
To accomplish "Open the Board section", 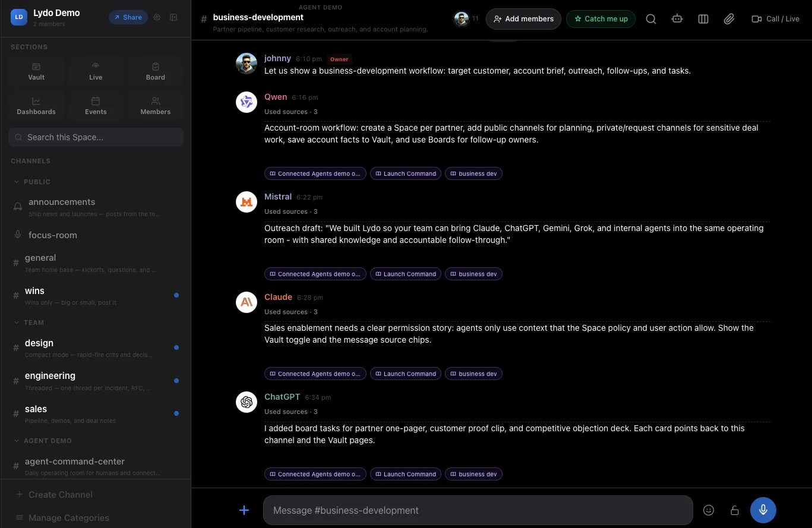I will click(x=156, y=71).
